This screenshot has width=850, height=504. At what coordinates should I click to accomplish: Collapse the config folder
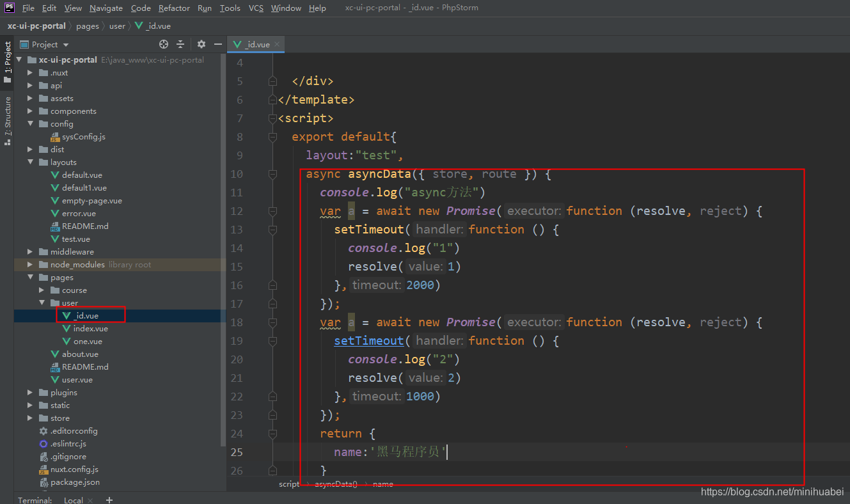pos(30,123)
